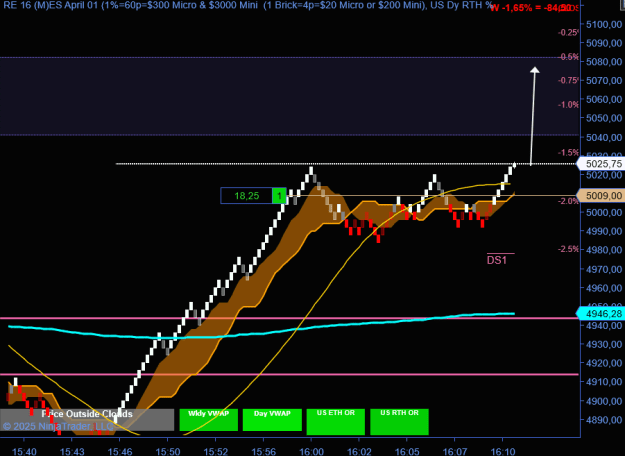Click the 16:10 time axis label

click(x=503, y=451)
